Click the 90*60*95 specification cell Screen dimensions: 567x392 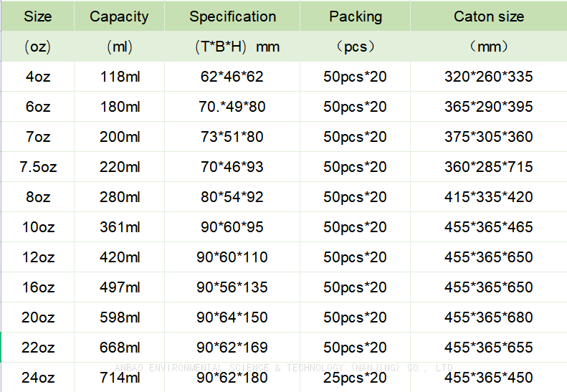pyautogui.click(x=232, y=227)
